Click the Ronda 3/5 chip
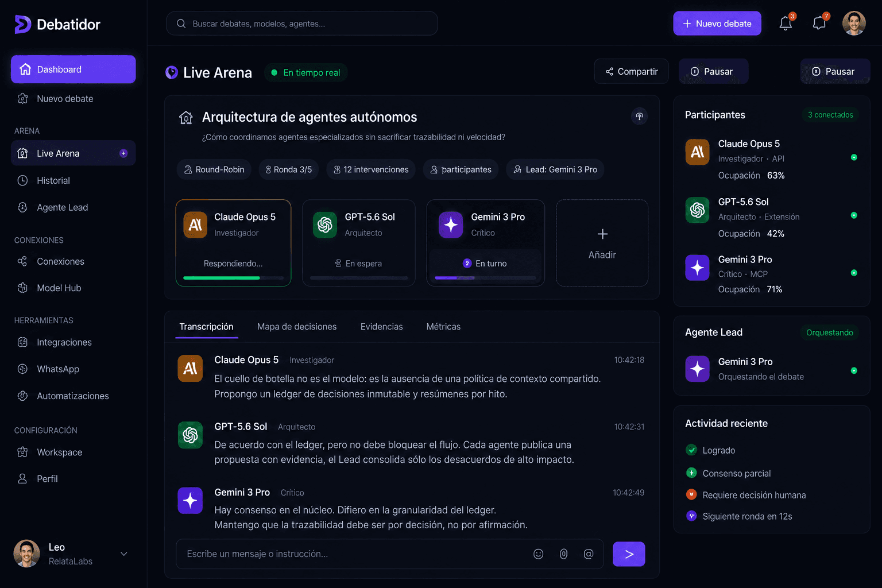The height and width of the screenshot is (588, 882). (x=289, y=169)
